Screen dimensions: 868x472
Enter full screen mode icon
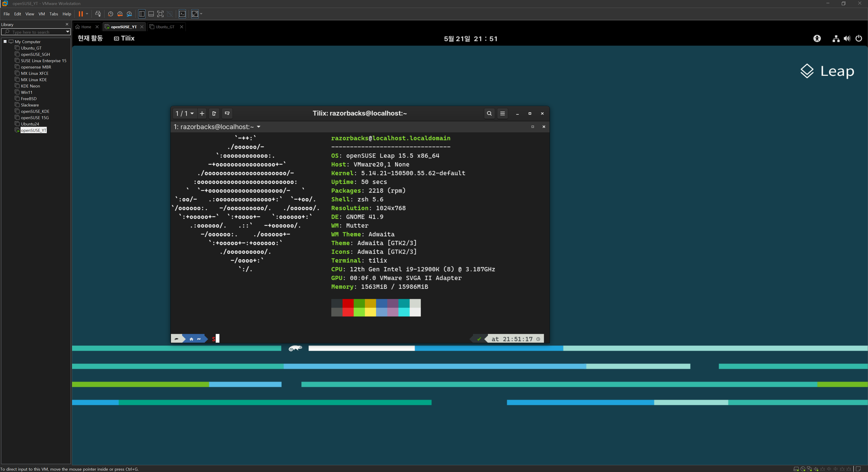pos(160,14)
